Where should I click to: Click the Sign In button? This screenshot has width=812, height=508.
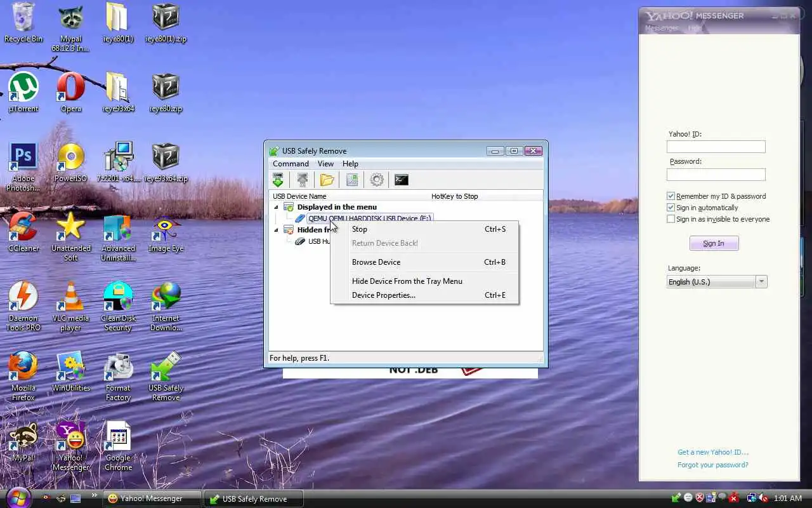(714, 243)
